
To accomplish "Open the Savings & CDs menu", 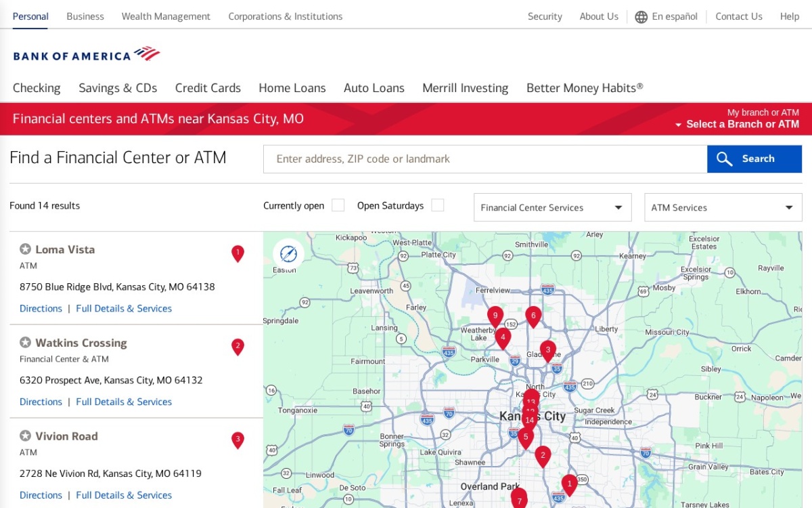I will click(x=118, y=88).
